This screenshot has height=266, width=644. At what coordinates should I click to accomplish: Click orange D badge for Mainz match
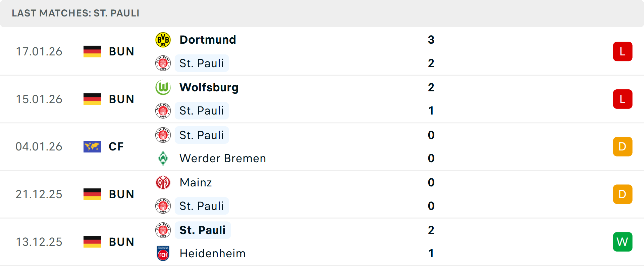pyautogui.click(x=623, y=194)
